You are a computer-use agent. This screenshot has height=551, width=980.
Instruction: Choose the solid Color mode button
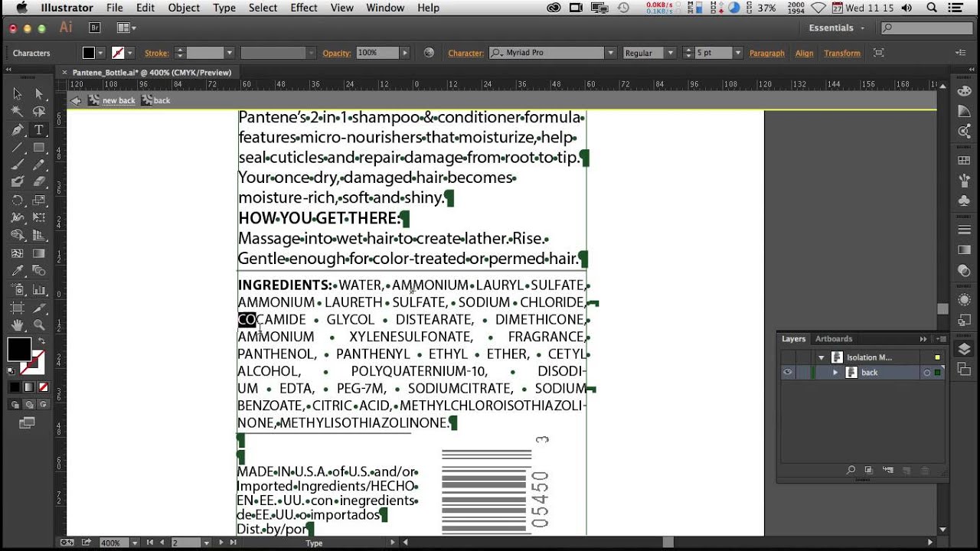tap(15, 387)
